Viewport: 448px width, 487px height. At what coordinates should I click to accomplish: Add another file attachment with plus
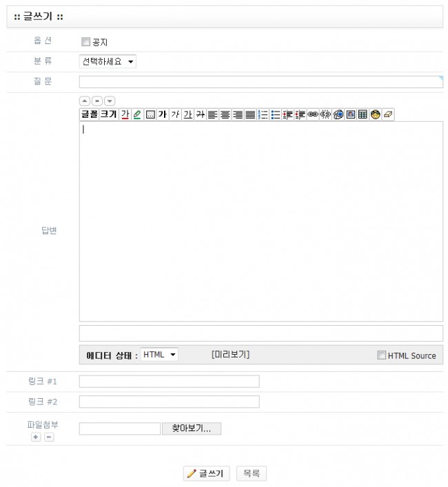point(36,437)
